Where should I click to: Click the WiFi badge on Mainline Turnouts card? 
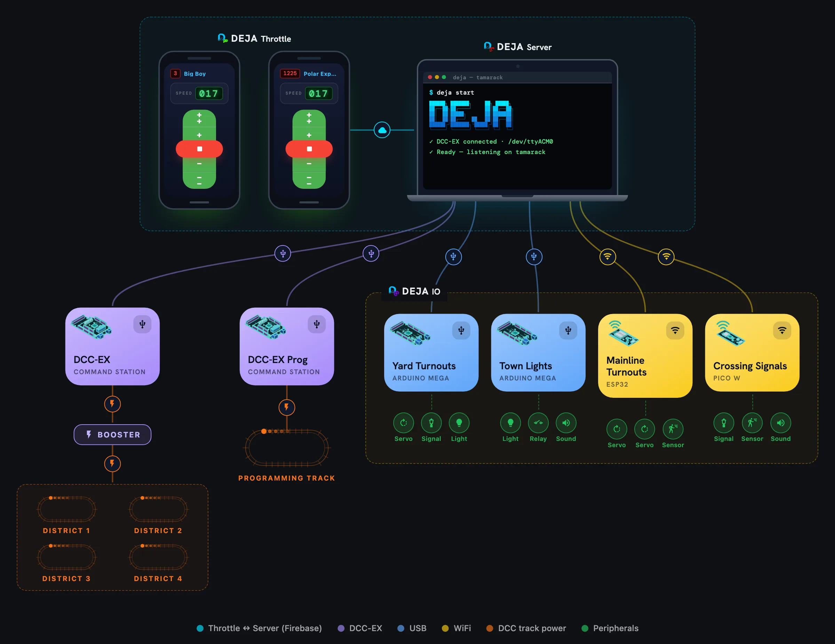click(x=675, y=330)
